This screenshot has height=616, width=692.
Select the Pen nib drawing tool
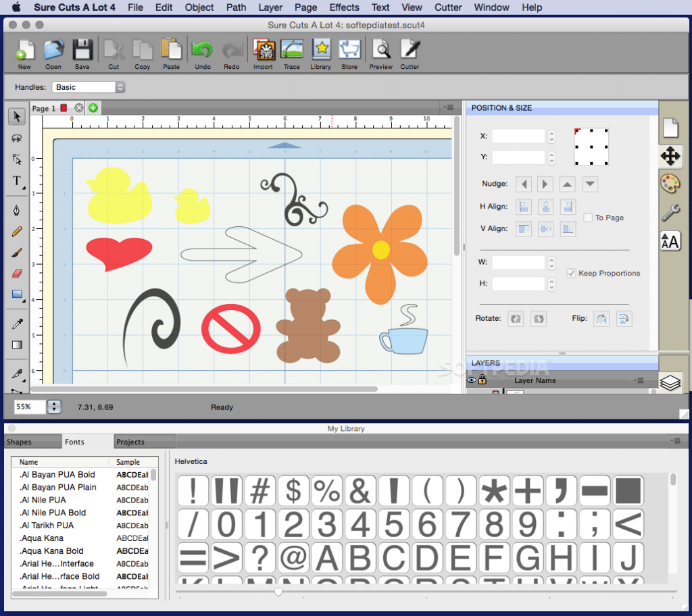[17, 211]
